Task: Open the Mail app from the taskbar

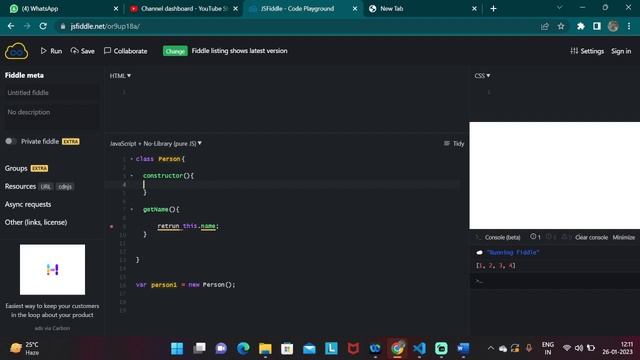Action: 309,349
